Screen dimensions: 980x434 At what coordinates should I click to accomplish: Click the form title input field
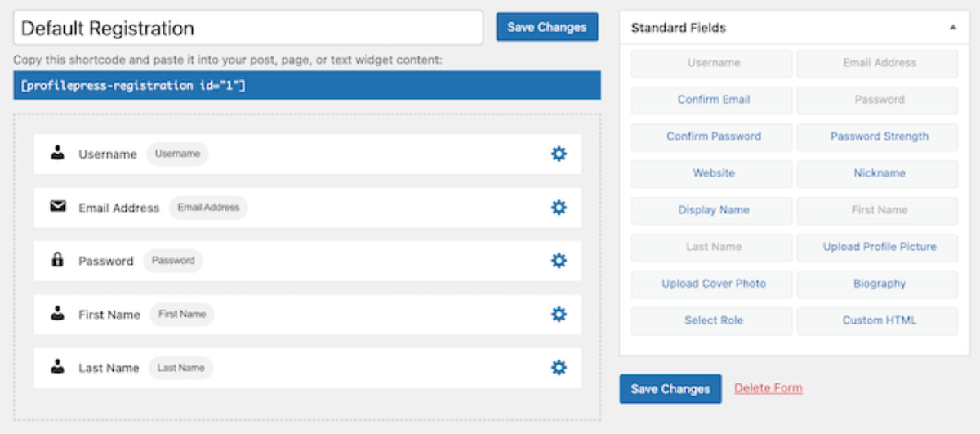[248, 29]
